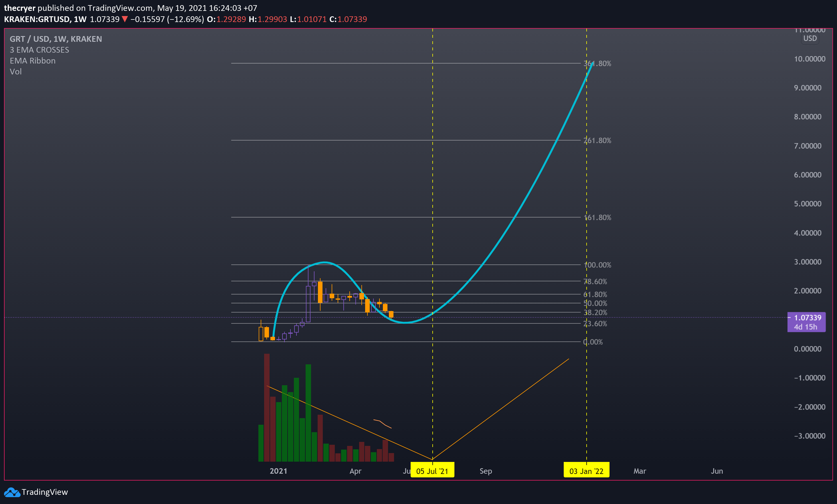Click the USD currency label on price axis
The image size is (837, 504).
(810, 38)
